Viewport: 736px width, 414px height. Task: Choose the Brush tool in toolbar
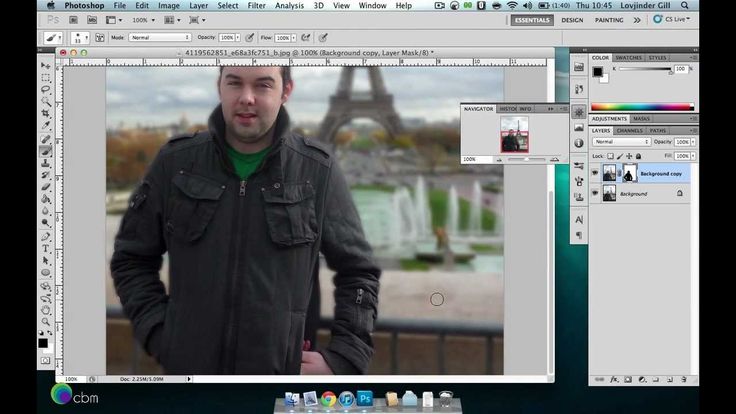point(45,151)
